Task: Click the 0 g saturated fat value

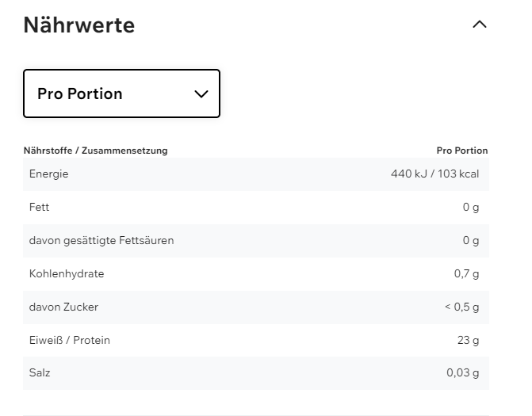Action: point(471,240)
